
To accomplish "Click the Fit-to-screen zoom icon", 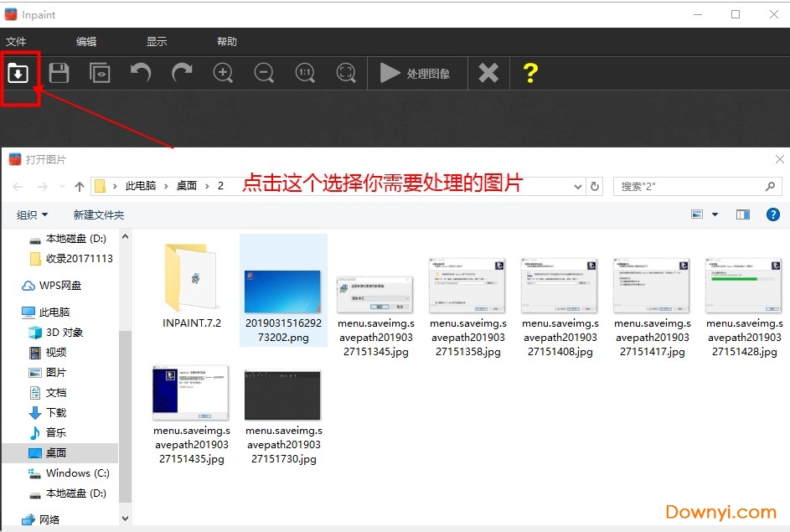I will tap(346, 73).
